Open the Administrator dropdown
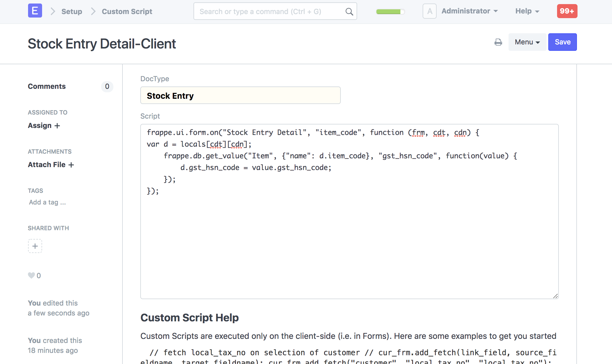The image size is (612, 364). 469,11
